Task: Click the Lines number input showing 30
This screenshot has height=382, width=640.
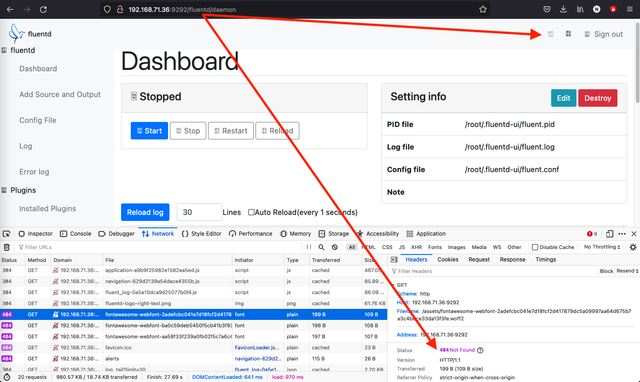Action: pyautogui.click(x=199, y=212)
